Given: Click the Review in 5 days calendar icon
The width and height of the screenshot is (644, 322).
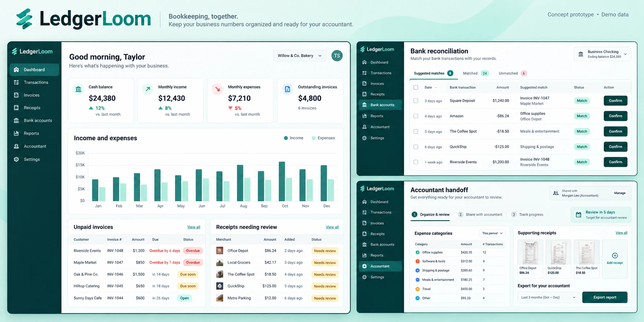Looking at the screenshot, I should pos(578,215).
